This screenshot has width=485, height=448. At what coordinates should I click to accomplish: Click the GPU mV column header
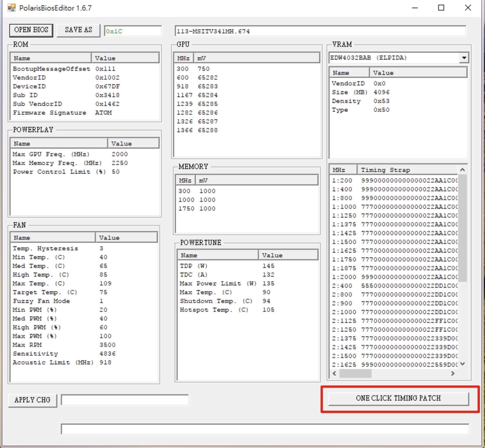point(257,58)
